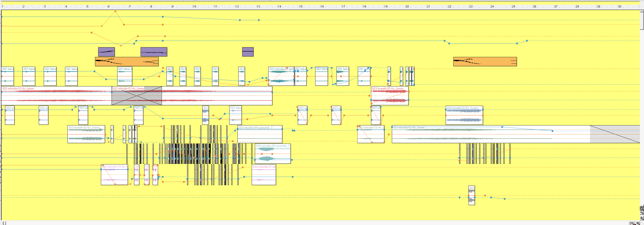Select the orange spectral block near bar 23
Screen dimensions: 644x225
(485, 61)
